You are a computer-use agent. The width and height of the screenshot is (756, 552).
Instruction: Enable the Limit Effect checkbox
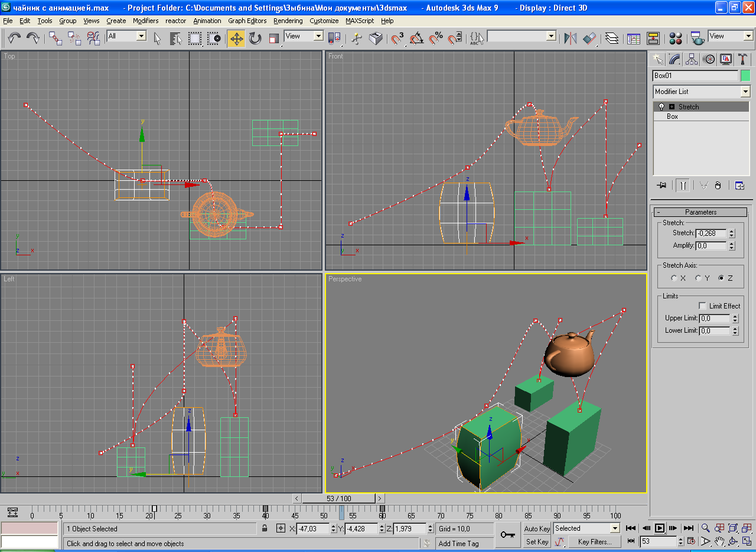pos(702,306)
